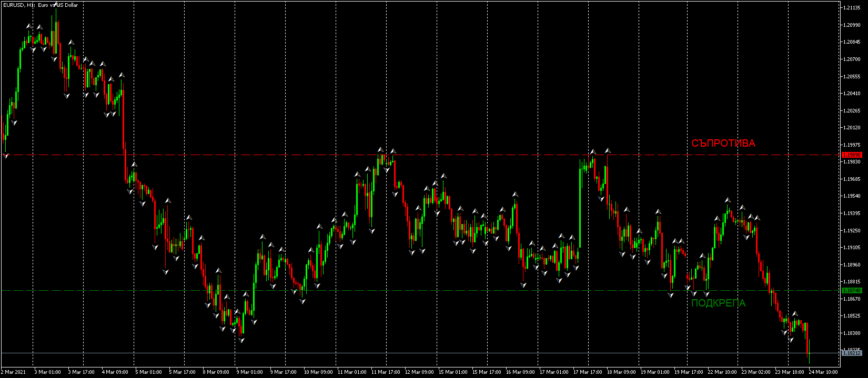Click the down fractal arrow at chart's far-left low

pos(6,156)
